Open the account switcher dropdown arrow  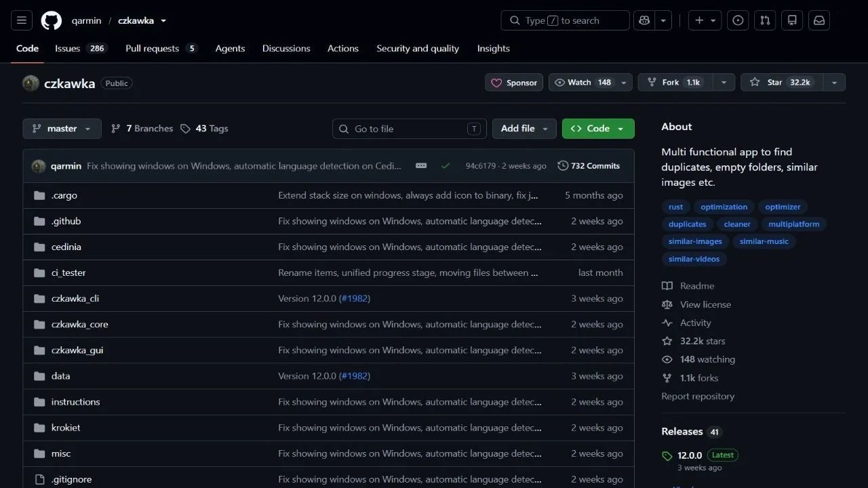(x=163, y=21)
